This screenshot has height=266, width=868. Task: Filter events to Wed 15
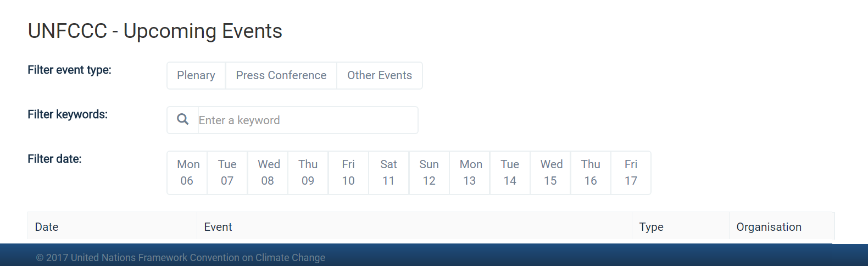[550, 173]
